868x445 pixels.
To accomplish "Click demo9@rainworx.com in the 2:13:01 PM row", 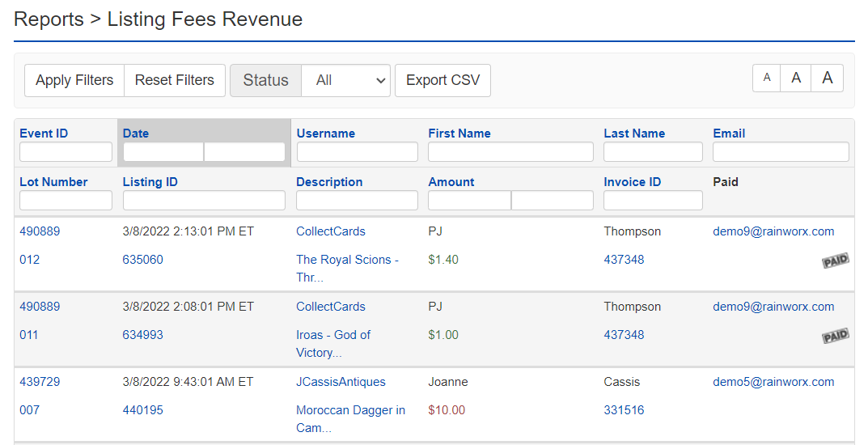I will tap(773, 231).
